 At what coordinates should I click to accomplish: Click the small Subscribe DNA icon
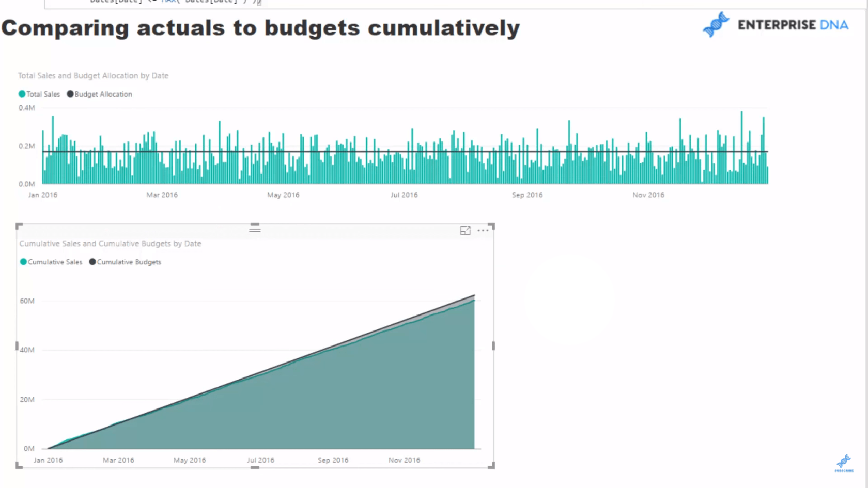click(844, 463)
